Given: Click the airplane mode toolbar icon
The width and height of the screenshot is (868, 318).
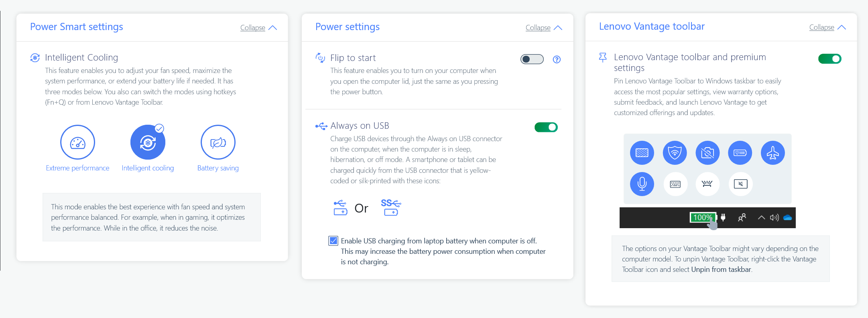Looking at the screenshot, I should [772, 153].
